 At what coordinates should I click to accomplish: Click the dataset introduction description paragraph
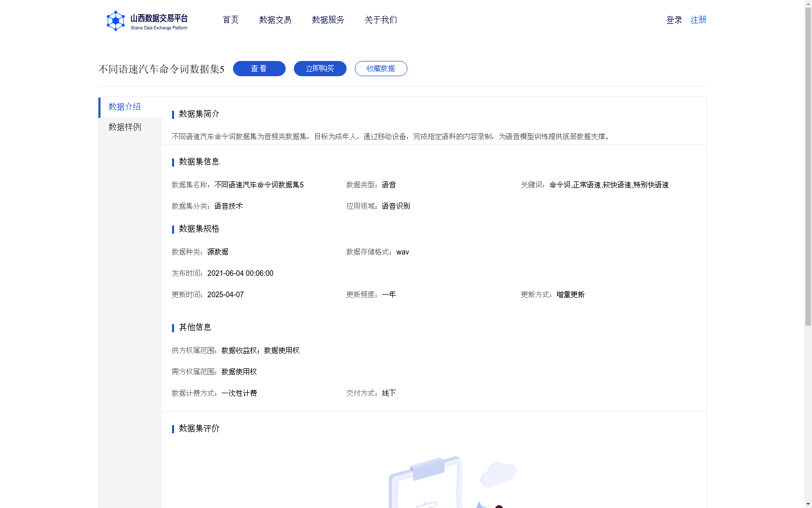[392, 137]
